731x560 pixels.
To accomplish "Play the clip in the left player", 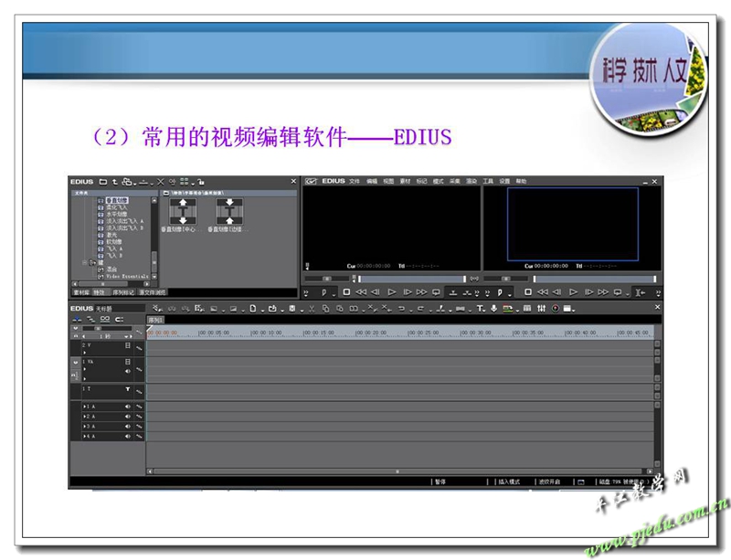I will (x=392, y=292).
